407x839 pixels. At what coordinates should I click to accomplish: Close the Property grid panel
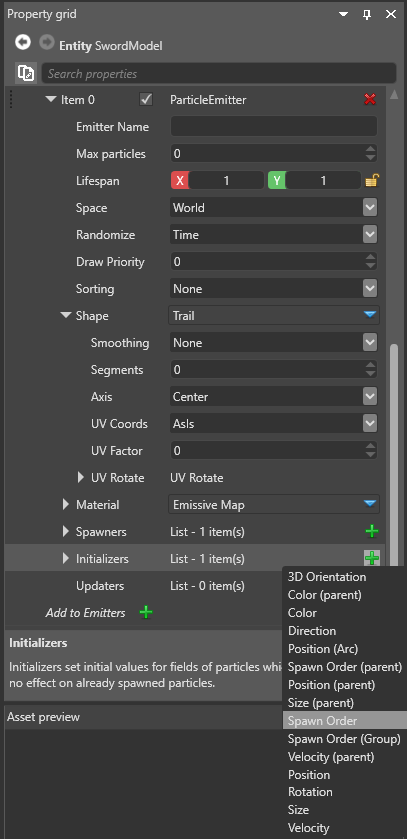(x=390, y=14)
